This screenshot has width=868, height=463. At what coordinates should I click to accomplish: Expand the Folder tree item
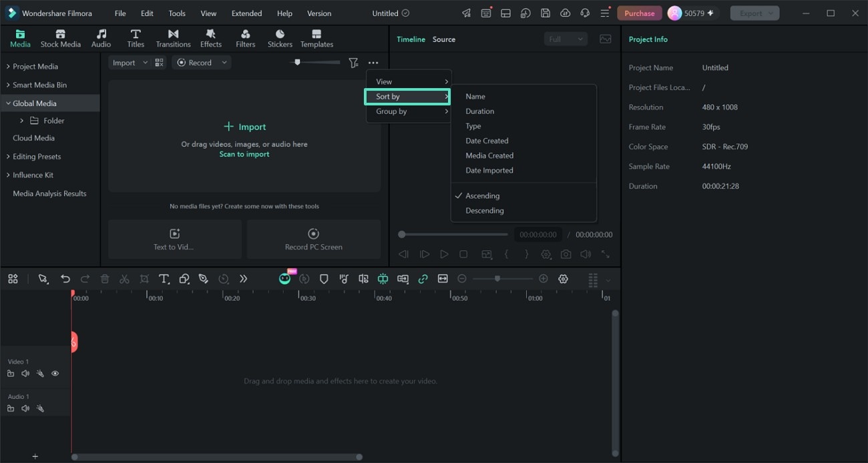pyautogui.click(x=21, y=121)
